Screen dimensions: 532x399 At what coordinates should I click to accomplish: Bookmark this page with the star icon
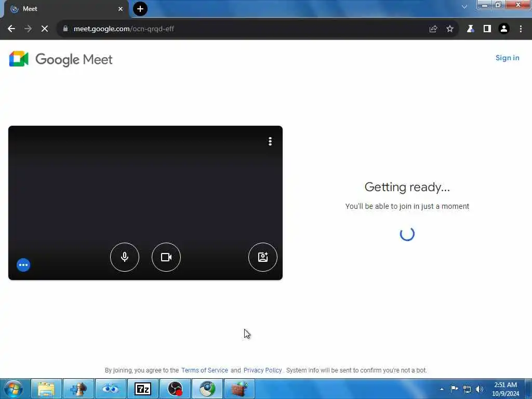tap(450, 29)
